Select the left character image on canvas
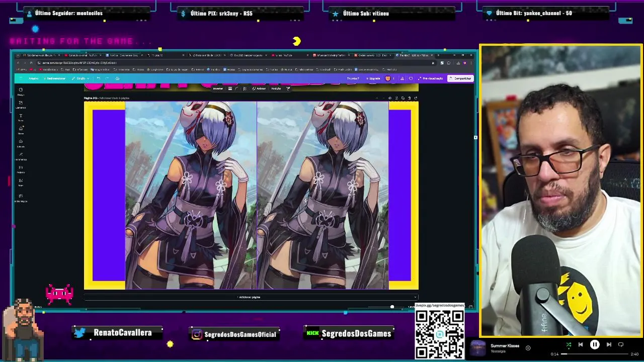Viewport: 644px width, 362px height. [x=191, y=196]
